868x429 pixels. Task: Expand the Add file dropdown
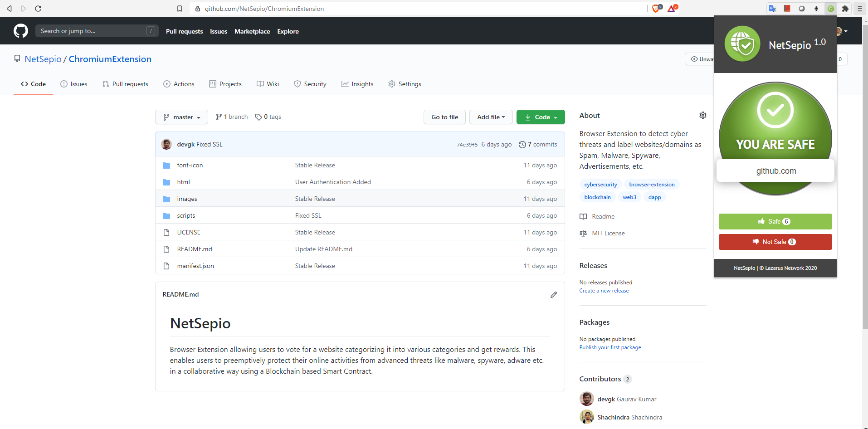(x=491, y=117)
